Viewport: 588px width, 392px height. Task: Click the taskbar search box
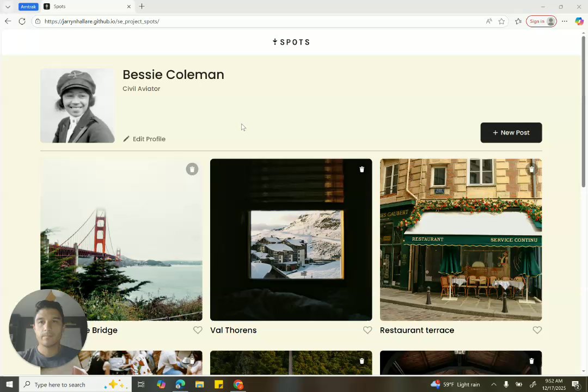click(75, 384)
